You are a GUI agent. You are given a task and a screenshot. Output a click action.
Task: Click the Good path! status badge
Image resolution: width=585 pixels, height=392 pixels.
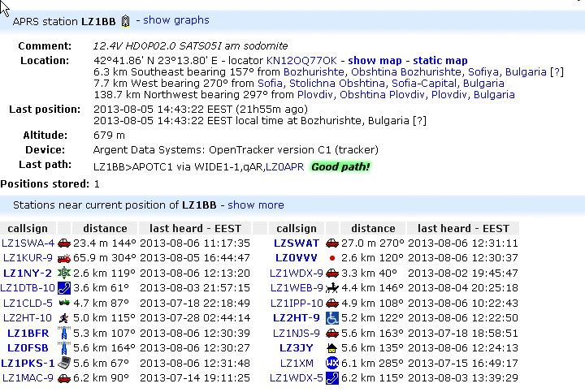(340, 167)
